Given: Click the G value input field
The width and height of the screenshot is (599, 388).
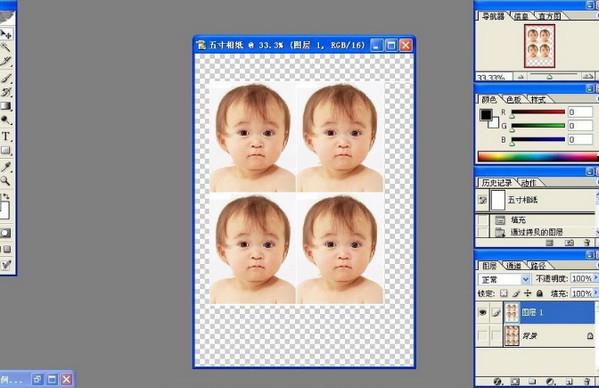Looking at the screenshot, I should [x=580, y=126].
